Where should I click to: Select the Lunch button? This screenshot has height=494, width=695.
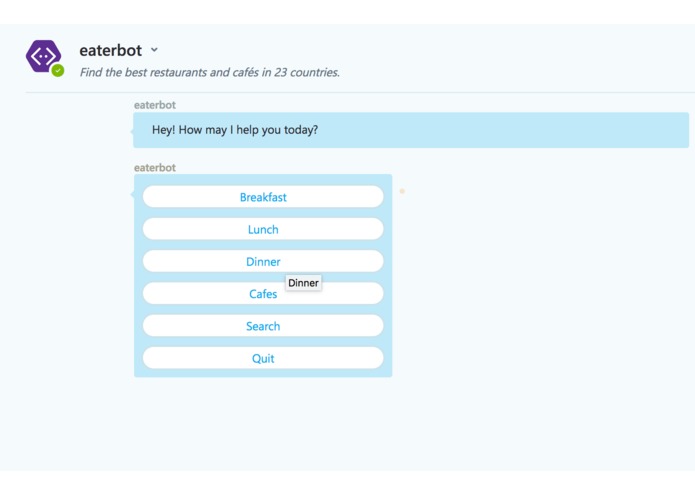tap(263, 229)
